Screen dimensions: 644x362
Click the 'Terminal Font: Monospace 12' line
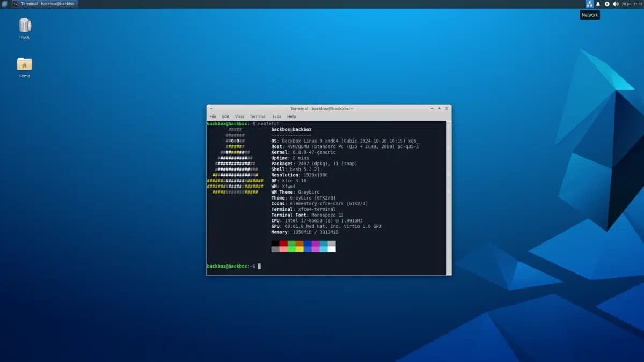(308, 215)
